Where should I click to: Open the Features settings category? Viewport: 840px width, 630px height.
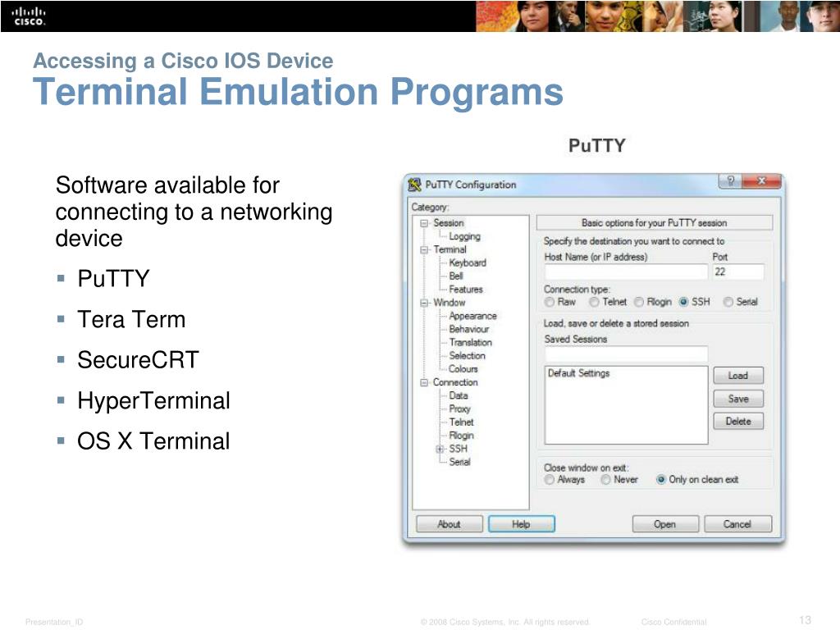466,290
